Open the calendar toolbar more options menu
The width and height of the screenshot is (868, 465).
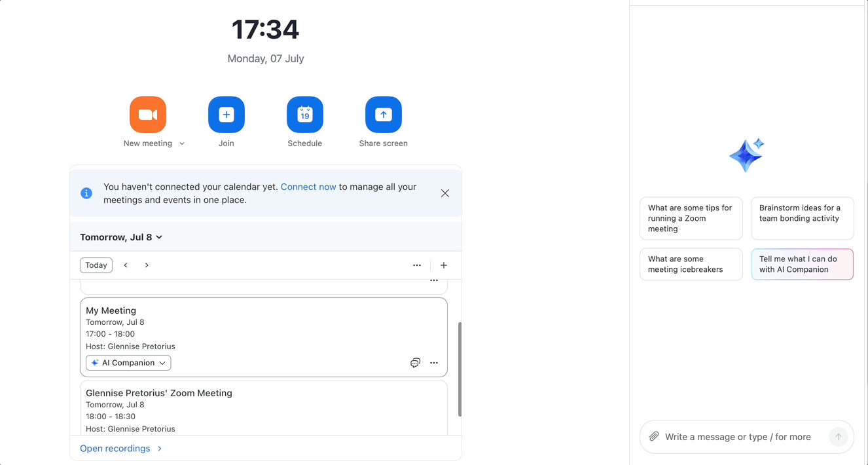[417, 265]
